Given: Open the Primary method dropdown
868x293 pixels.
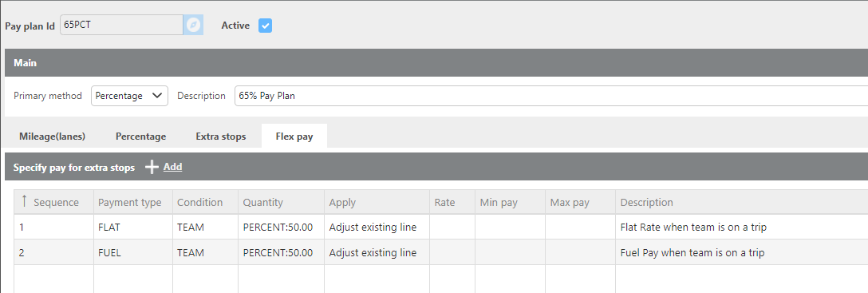Looking at the screenshot, I should click(x=129, y=96).
